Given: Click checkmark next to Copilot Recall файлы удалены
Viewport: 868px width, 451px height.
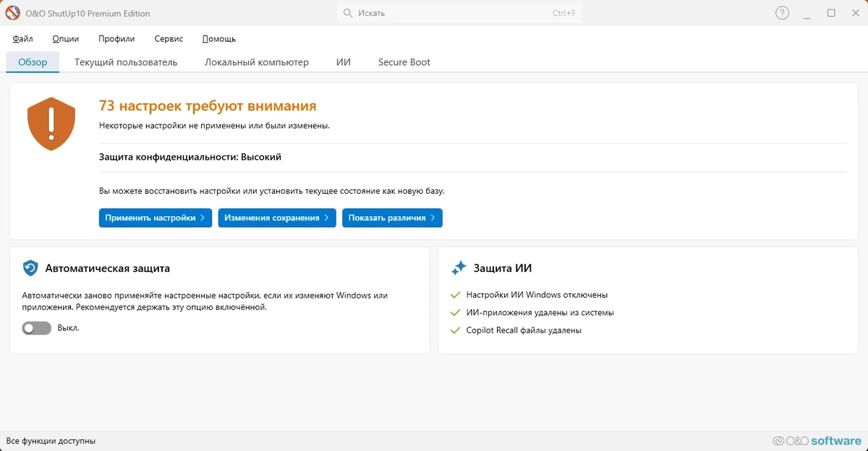Looking at the screenshot, I should click(455, 330).
